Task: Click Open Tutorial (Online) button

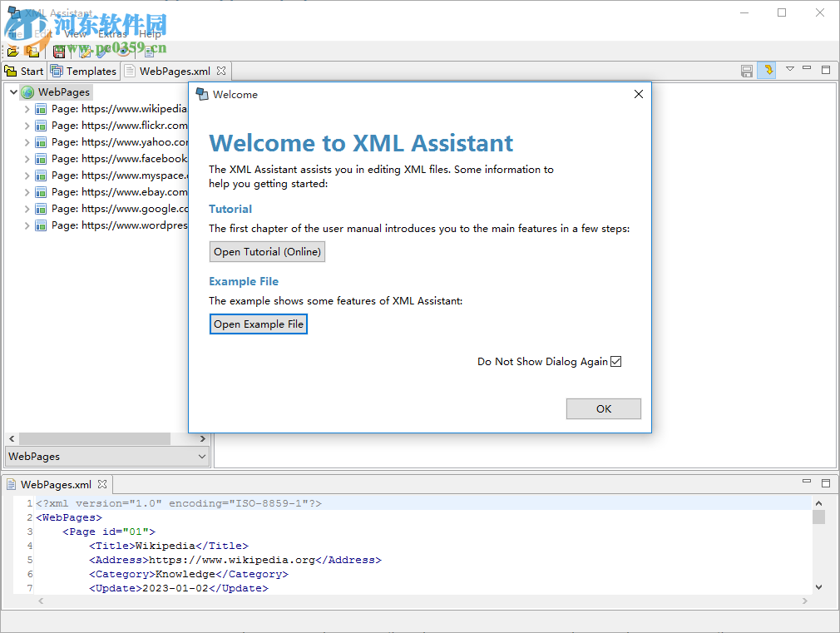Action: click(x=267, y=251)
